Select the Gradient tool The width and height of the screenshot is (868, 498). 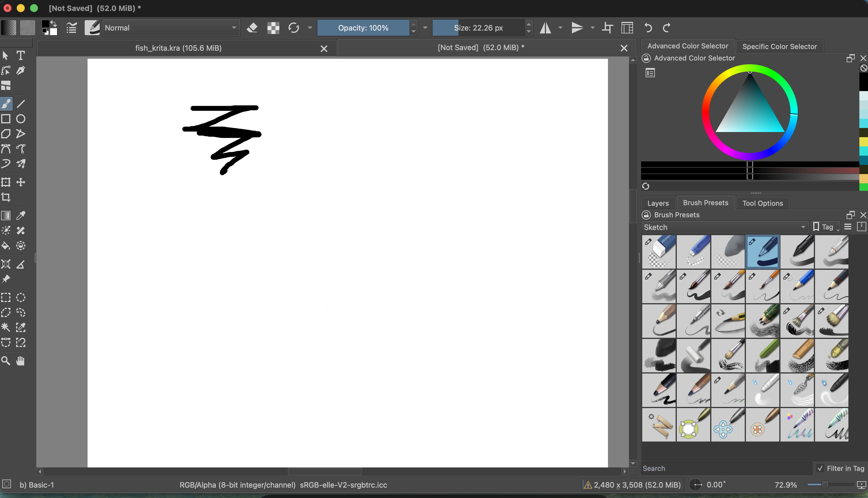click(6, 216)
